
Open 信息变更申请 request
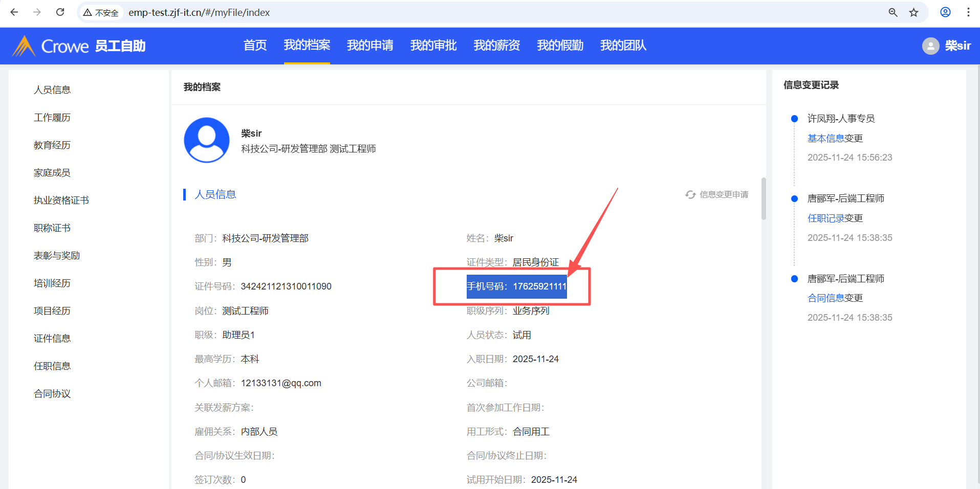717,195
